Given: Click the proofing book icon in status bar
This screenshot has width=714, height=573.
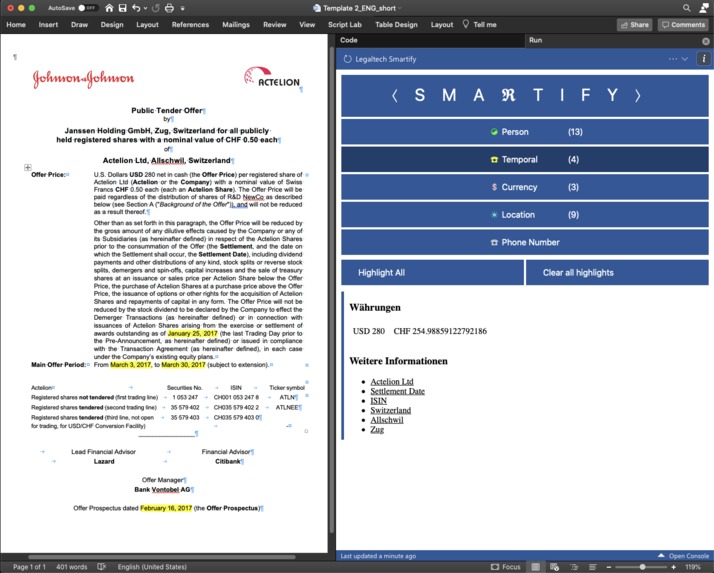Looking at the screenshot, I should 102,567.
